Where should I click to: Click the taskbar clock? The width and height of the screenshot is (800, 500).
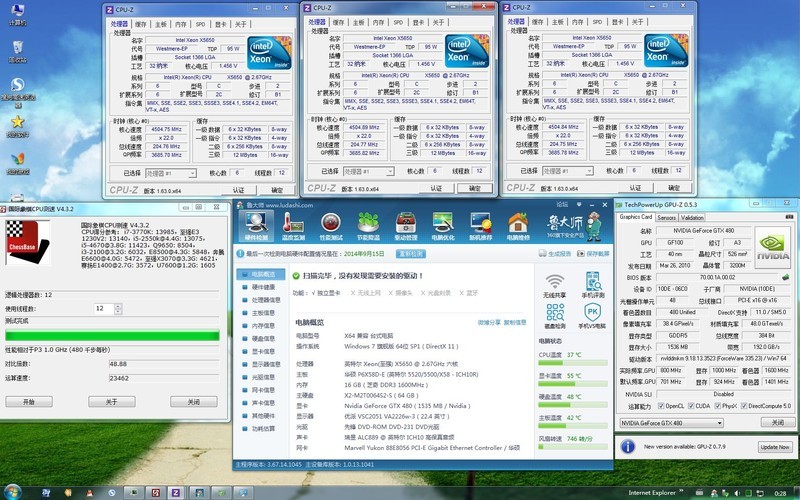click(x=780, y=493)
